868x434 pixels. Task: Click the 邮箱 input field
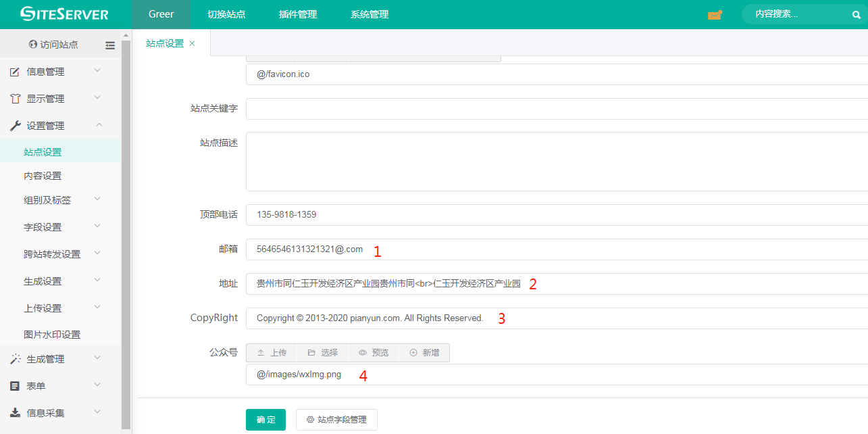(554, 249)
